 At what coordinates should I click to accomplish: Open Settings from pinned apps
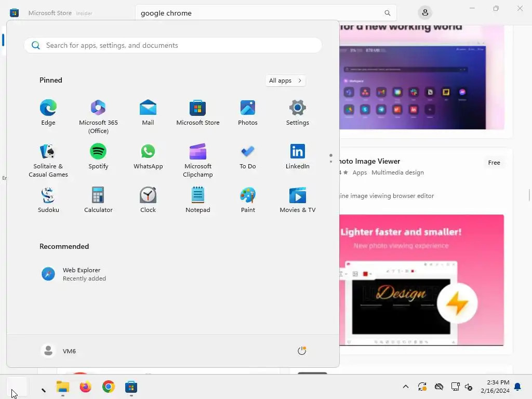click(298, 113)
